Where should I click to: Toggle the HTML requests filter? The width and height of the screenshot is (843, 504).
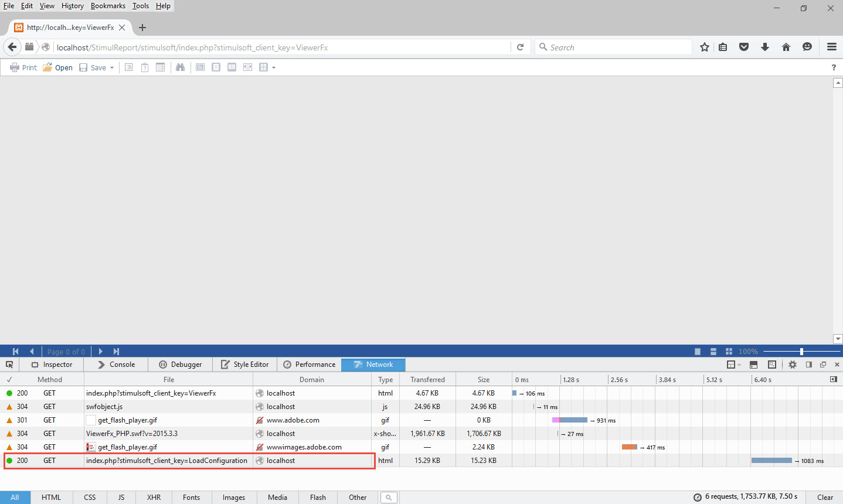(52, 498)
